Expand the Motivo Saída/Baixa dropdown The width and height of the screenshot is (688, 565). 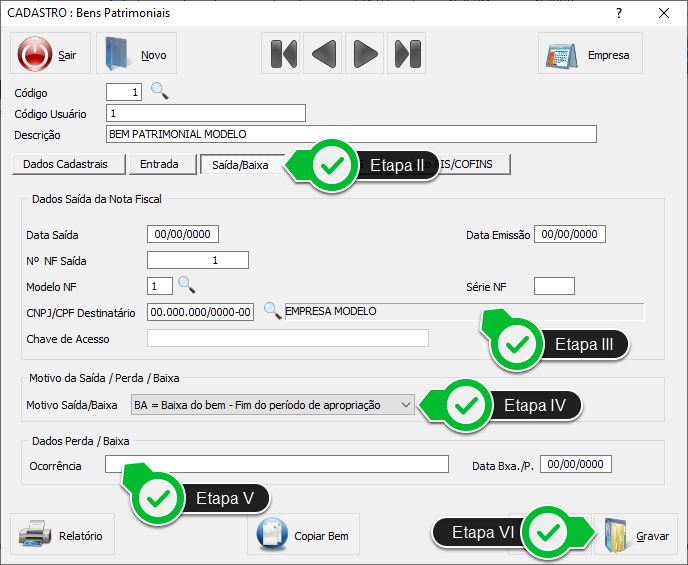click(x=404, y=404)
